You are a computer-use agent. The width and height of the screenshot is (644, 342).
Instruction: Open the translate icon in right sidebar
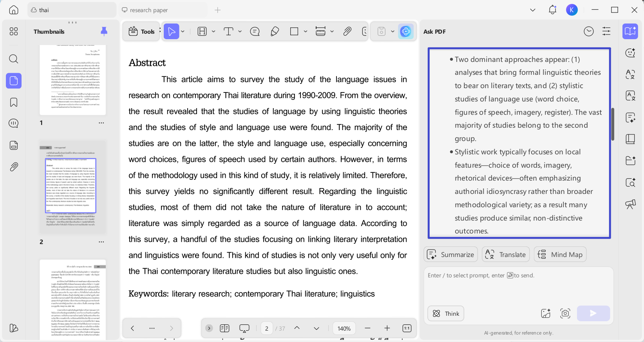coord(630,74)
